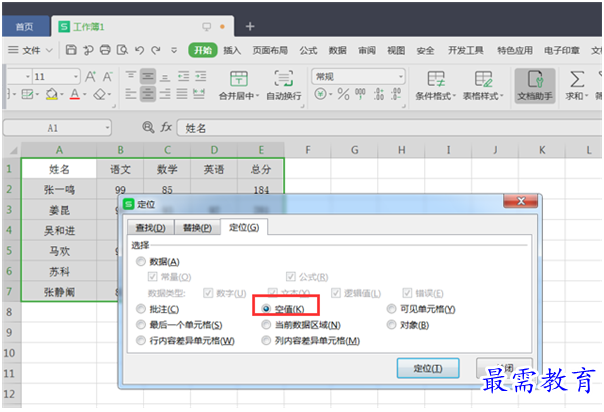This screenshot has width=604, height=412.
Task: Open the 视图 ribbon tab
Action: click(x=396, y=50)
